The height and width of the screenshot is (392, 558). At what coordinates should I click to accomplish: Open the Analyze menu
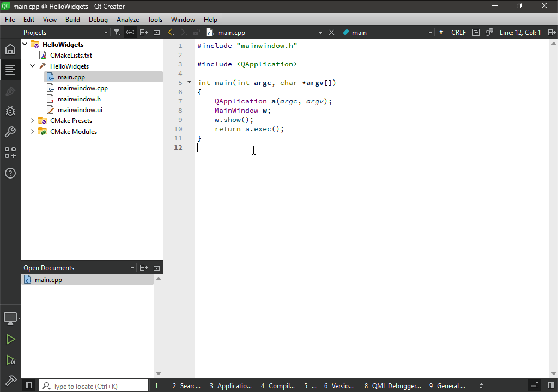(128, 20)
